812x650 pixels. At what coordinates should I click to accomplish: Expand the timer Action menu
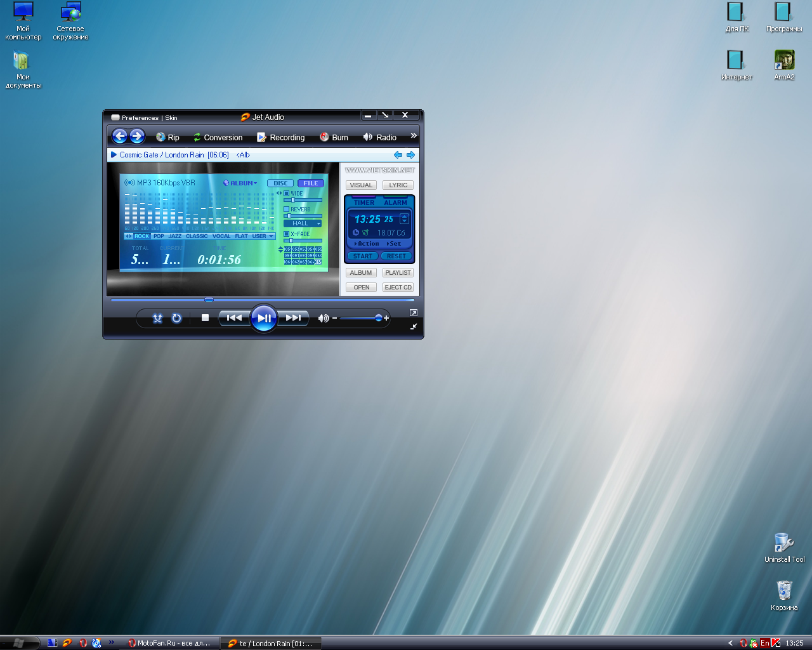coord(367,244)
